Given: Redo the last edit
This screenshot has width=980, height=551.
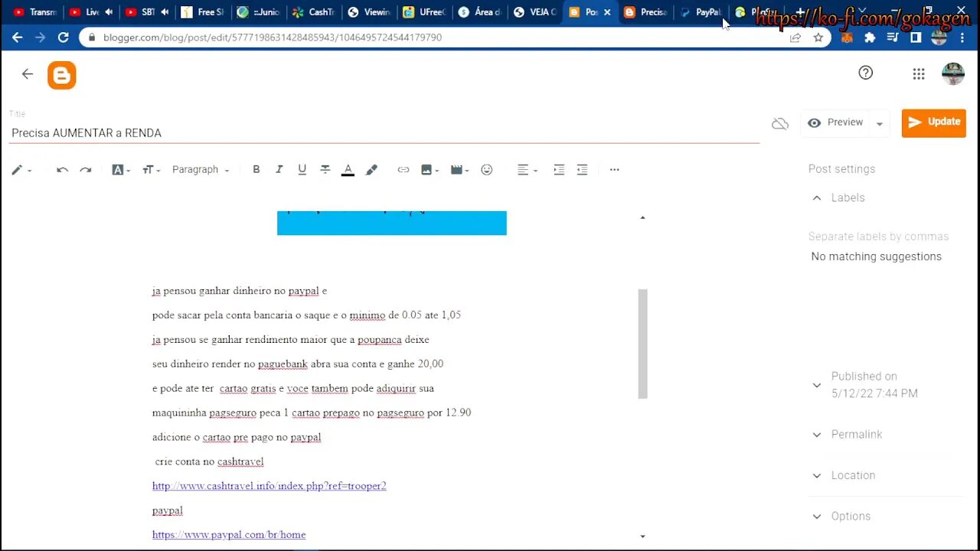Looking at the screenshot, I should click(86, 170).
